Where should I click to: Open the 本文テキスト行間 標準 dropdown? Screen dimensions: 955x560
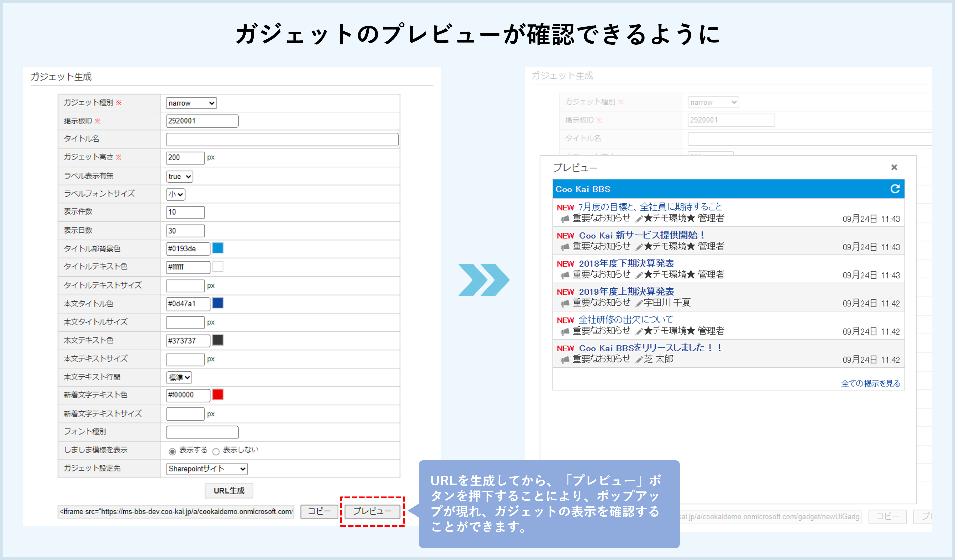[x=179, y=377]
